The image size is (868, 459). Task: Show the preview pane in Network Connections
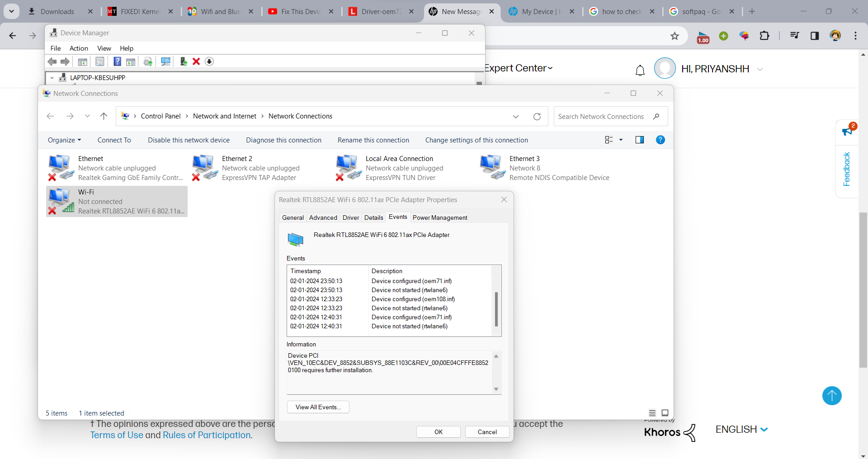pyautogui.click(x=640, y=140)
